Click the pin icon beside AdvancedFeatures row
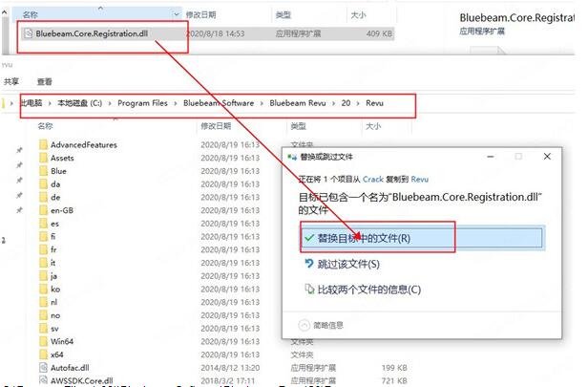 tap(19, 150)
